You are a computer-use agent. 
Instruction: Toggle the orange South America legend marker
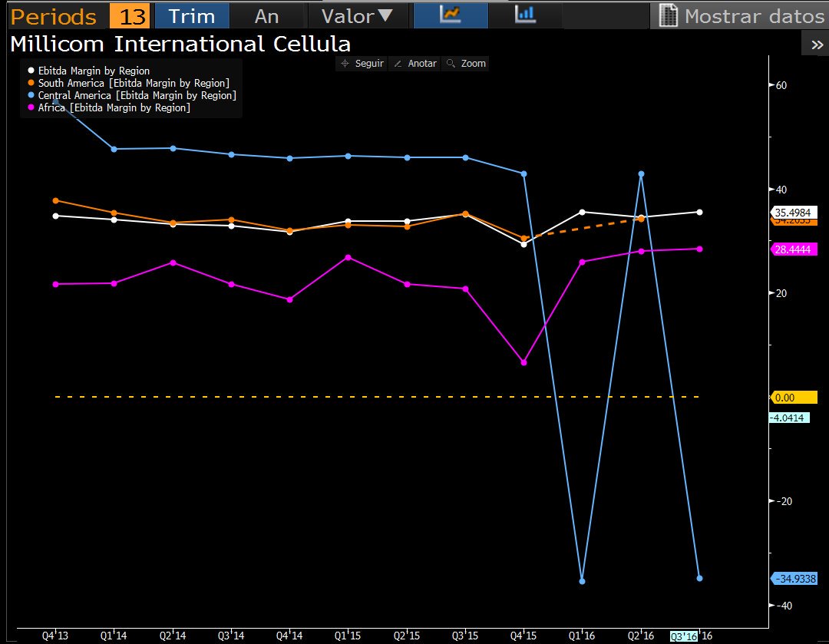[x=31, y=82]
